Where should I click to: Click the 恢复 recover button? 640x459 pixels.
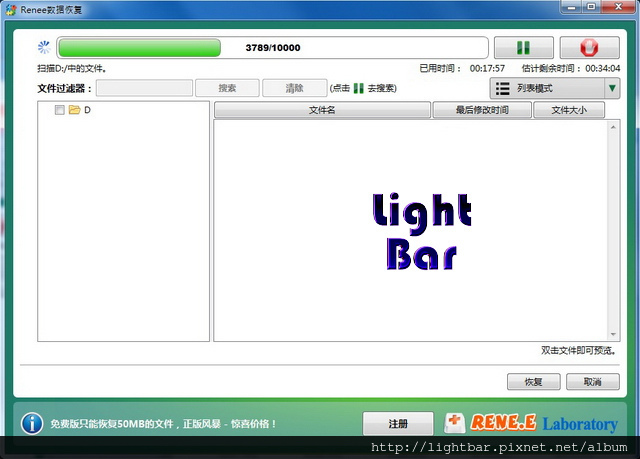(x=533, y=382)
